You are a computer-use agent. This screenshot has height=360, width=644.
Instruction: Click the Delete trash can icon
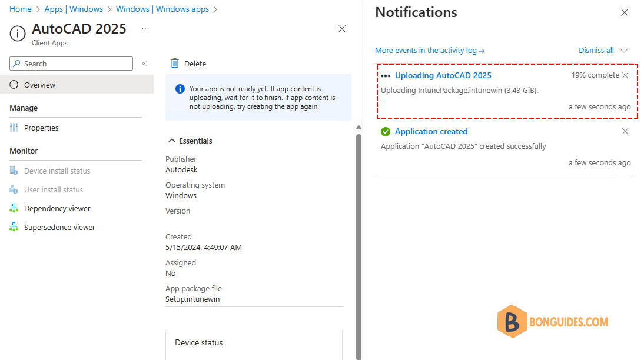[x=175, y=63]
